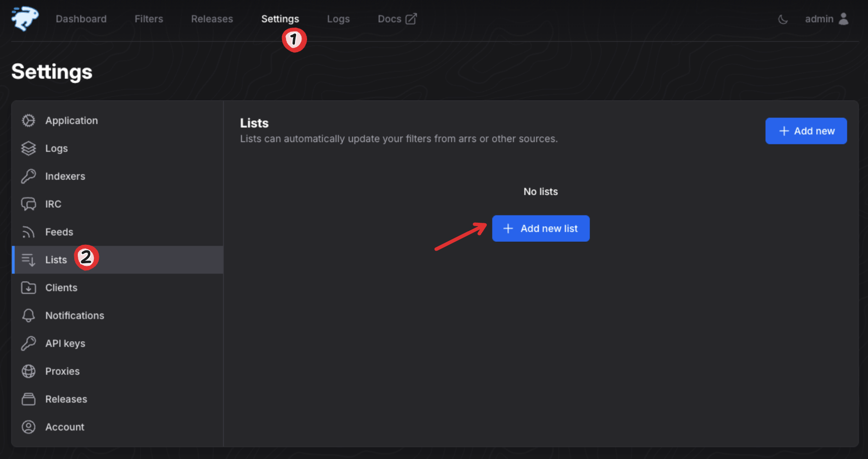Viewport: 868px width, 459px height.
Task: Open Account settings section
Action: click(x=65, y=427)
